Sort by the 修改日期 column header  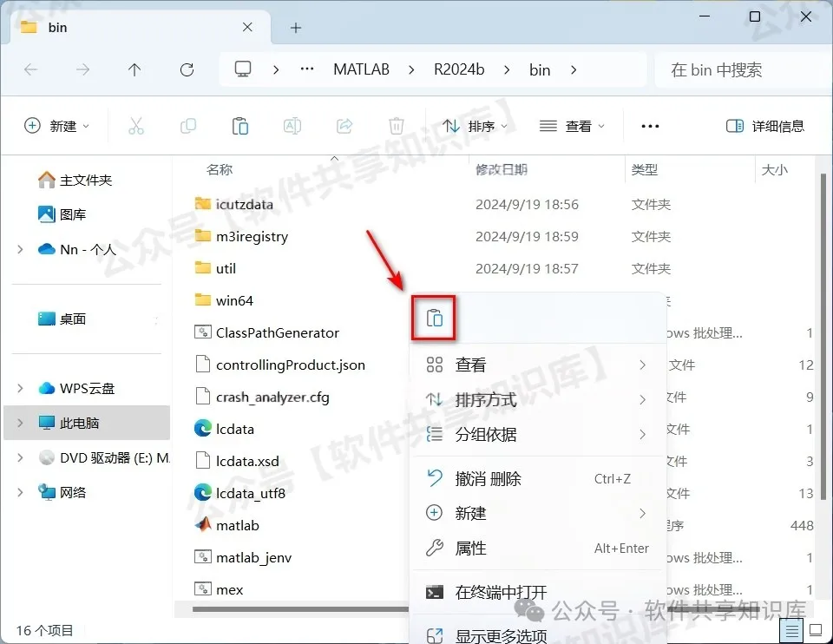tap(502, 169)
